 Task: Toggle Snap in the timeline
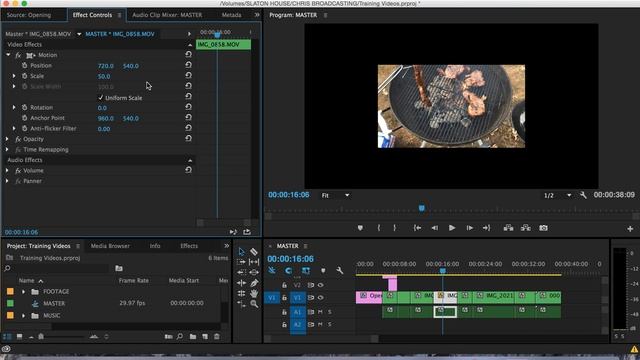click(289, 270)
